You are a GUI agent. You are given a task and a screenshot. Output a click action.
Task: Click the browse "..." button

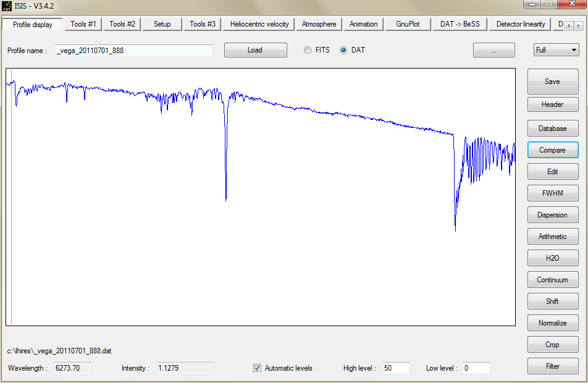point(493,51)
